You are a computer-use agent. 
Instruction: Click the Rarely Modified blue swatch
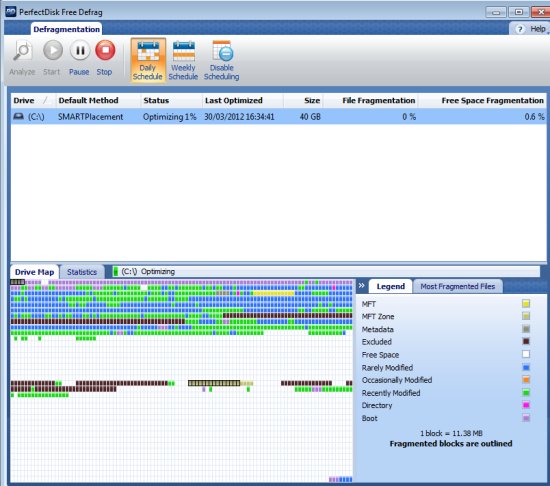(x=526, y=367)
